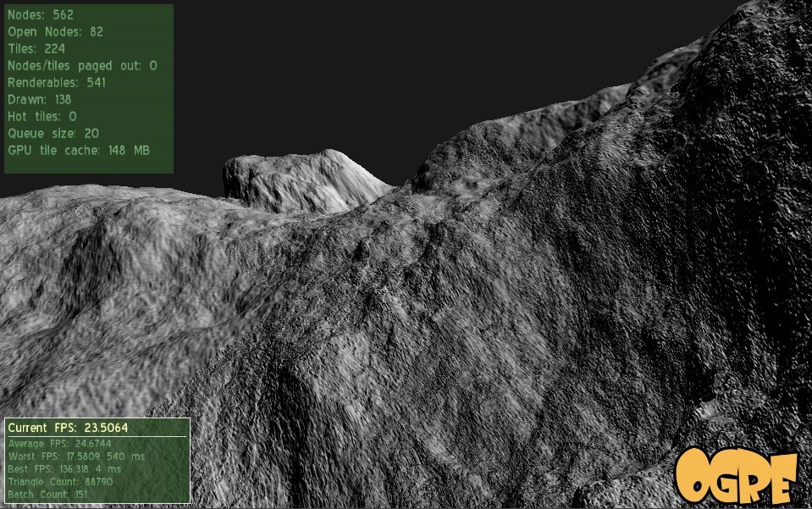Click 'GPU tile cache: 148 MB' line
This screenshot has height=509, width=812.
pos(79,151)
